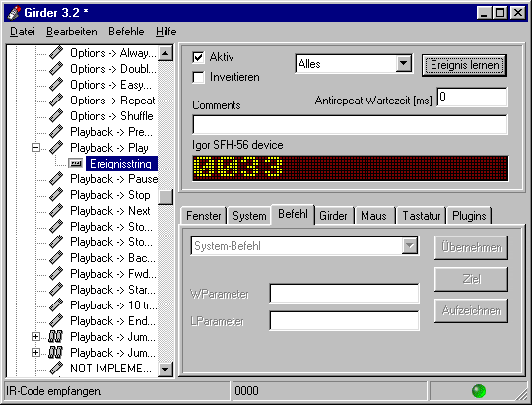This screenshot has height=405, width=532.
Task: Switch to the Plugins tab
Action: (469, 216)
